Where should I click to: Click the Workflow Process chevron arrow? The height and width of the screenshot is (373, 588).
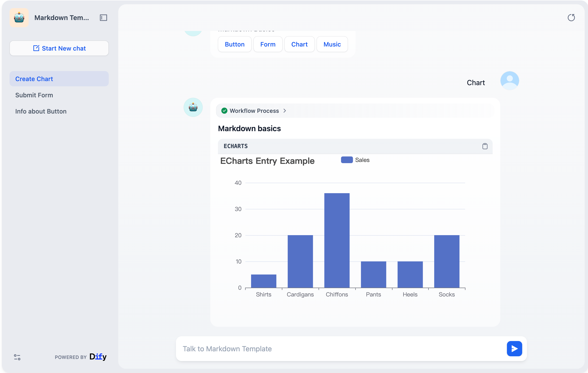point(284,111)
